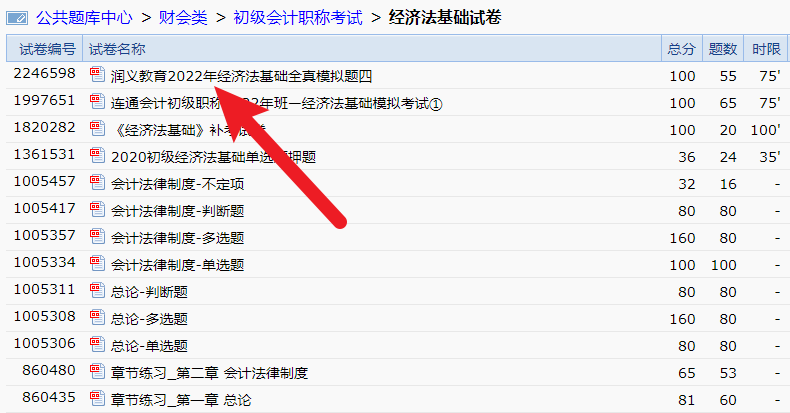Click paper icon for 章节练习_第一章 总论
Image resolution: width=790 pixels, height=413 pixels.
click(x=97, y=399)
